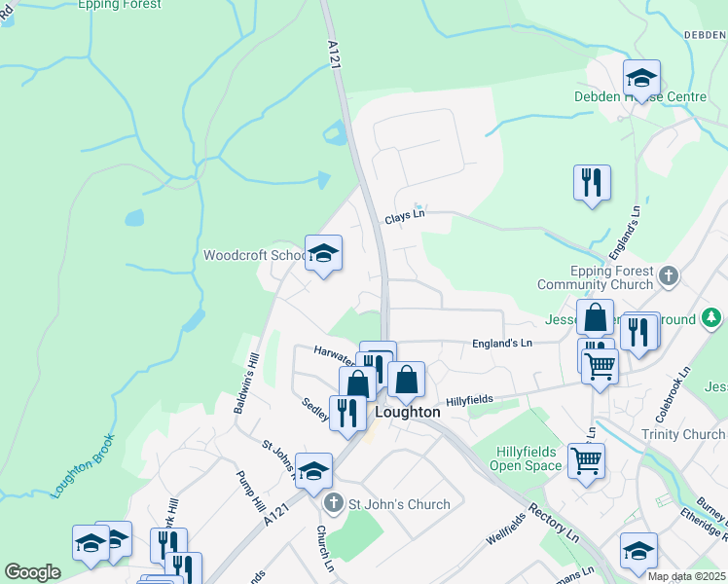Screen dimensions: 728x584
Task: Select the Loughton town label
Action: coord(408,413)
